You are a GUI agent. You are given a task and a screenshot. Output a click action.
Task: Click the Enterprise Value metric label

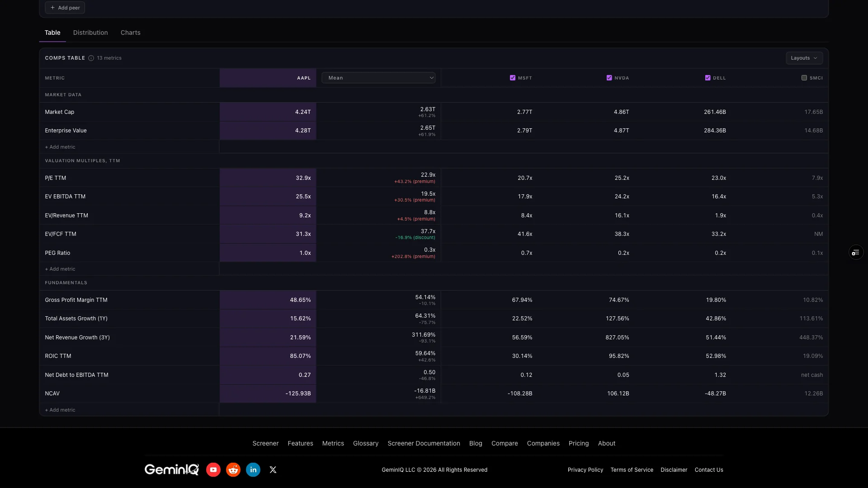(x=66, y=131)
